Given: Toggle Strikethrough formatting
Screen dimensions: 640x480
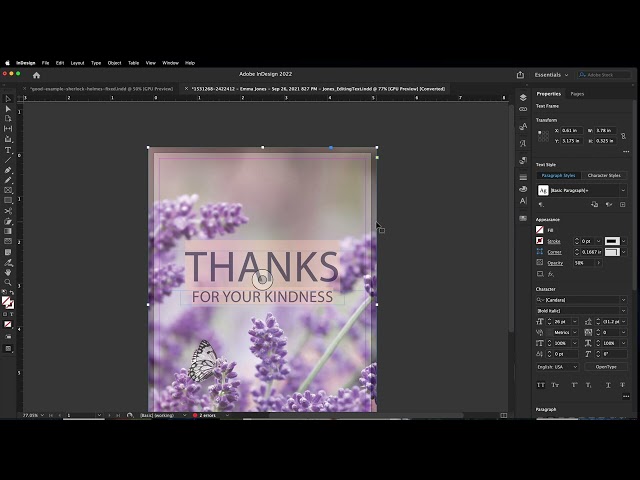Looking at the screenshot, I should coord(622,385).
